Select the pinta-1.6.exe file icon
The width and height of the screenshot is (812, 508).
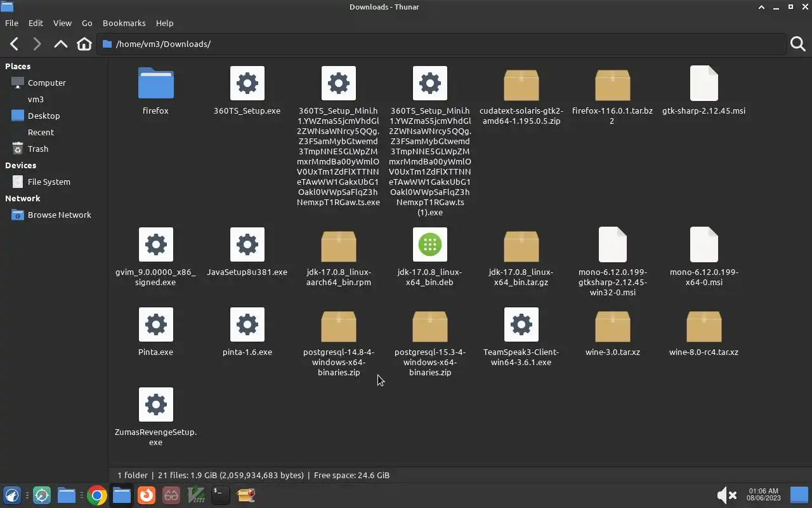coord(247,324)
